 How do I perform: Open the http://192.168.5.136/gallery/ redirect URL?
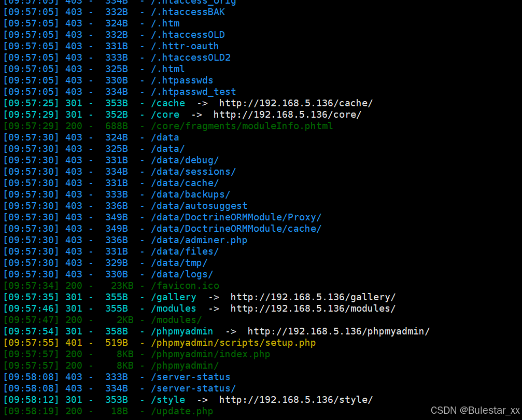313,297
